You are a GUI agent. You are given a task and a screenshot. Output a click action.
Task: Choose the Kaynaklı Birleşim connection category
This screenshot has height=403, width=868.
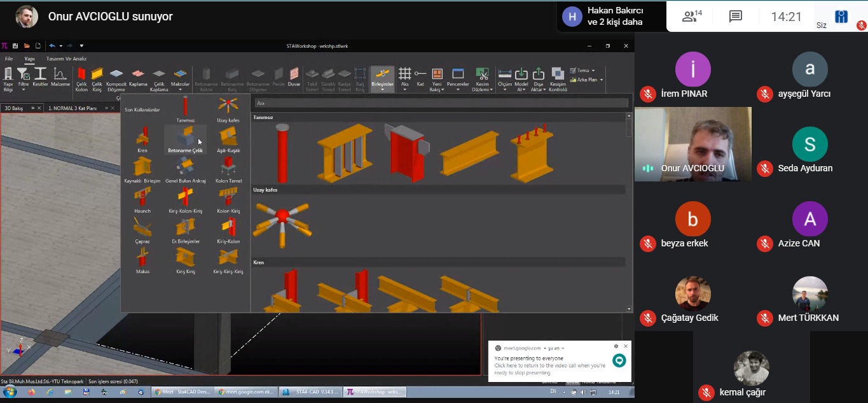click(142, 171)
